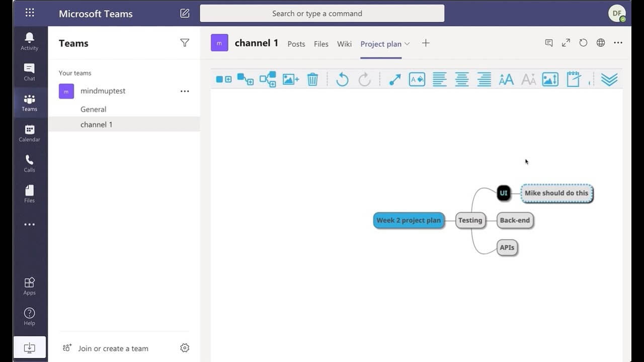This screenshot has height=362, width=644.
Task: Add a new tab with plus button
Action: (426, 43)
